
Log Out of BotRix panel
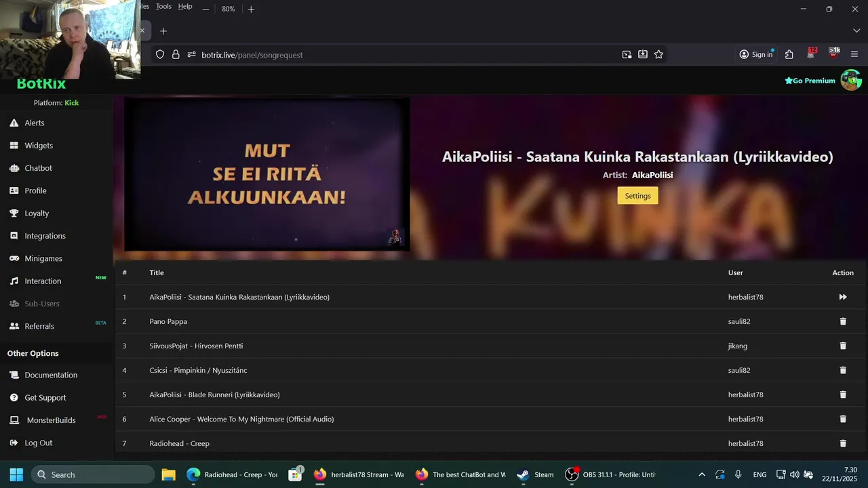[38, 443]
